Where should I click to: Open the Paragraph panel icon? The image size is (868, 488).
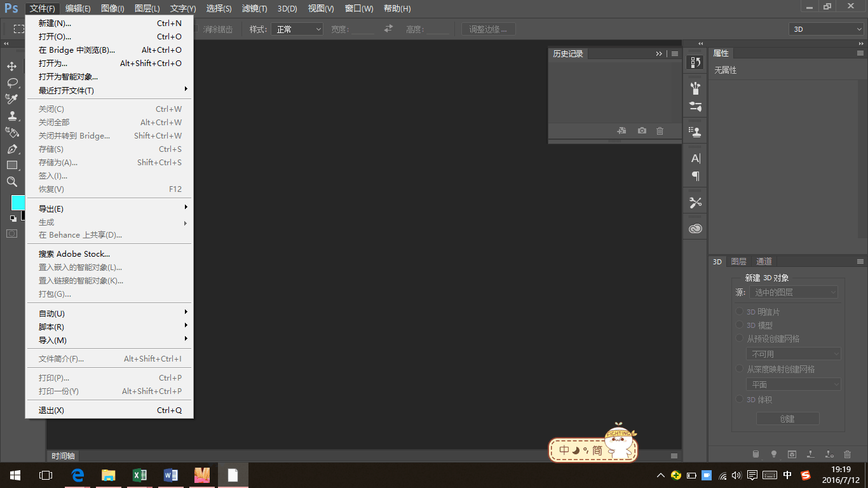[x=696, y=176]
